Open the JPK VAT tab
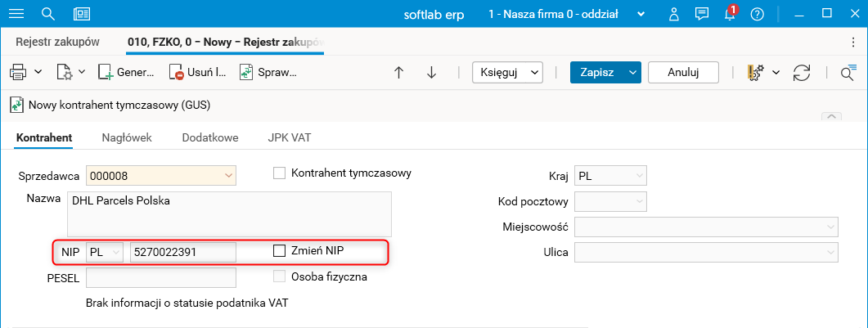The width and height of the screenshot is (868, 328). (x=289, y=137)
